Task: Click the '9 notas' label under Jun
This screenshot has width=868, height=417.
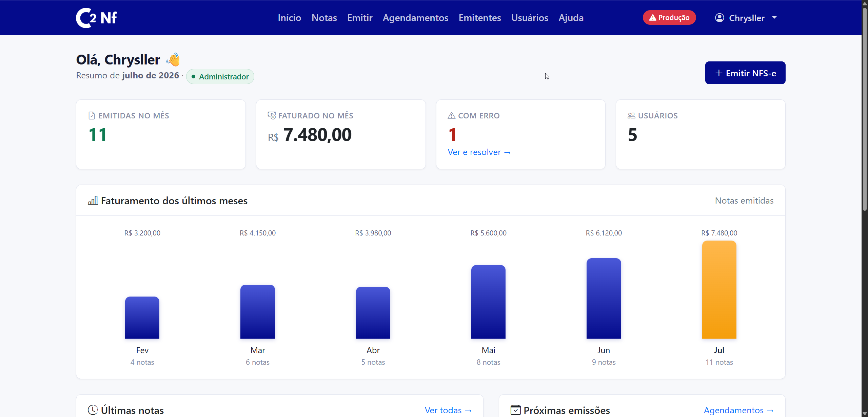Action: tap(604, 362)
